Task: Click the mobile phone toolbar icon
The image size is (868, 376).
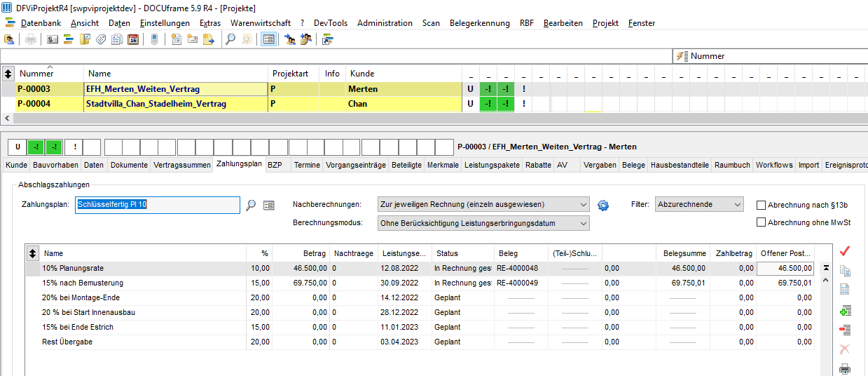Action: [155, 39]
